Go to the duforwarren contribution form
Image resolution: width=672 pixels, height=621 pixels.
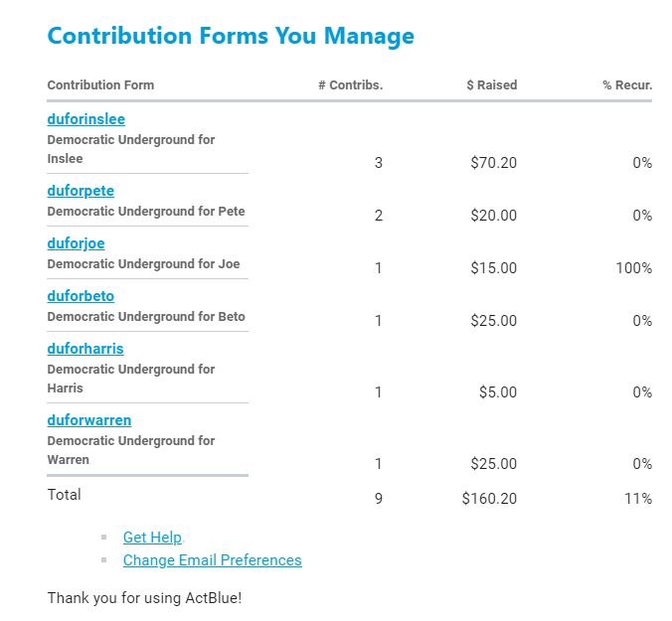89,420
